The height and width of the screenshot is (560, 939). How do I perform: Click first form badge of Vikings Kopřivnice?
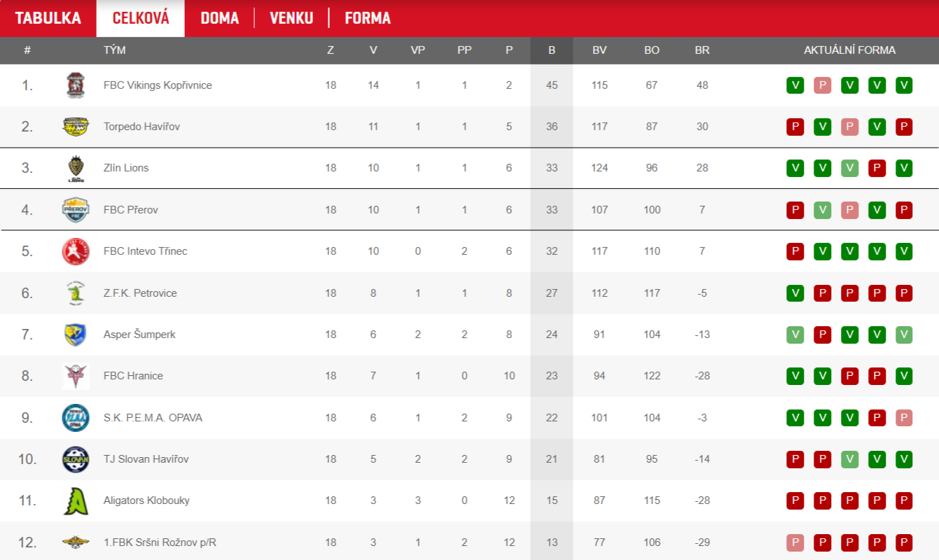point(795,85)
